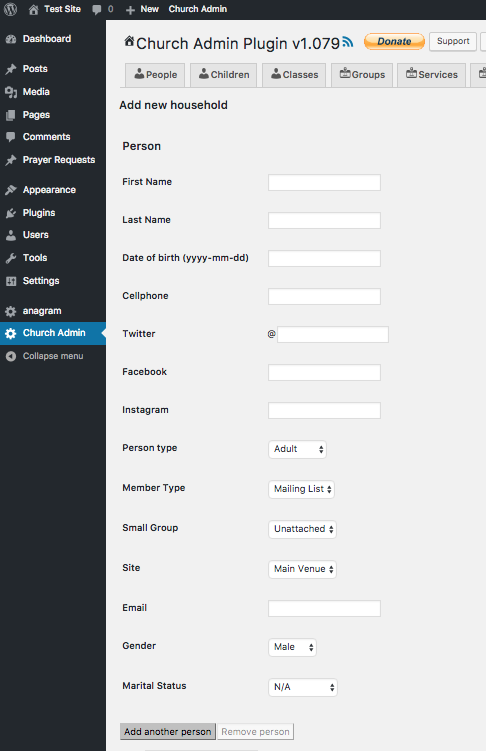The width and height of the screenshot is (486, 751).
Task: Click the Settings sliders icon
Action: pos(11,281)
